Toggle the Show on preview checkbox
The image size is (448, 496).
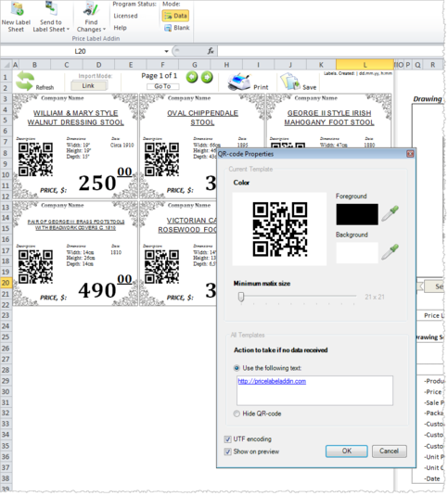click(x=227, y=451)
